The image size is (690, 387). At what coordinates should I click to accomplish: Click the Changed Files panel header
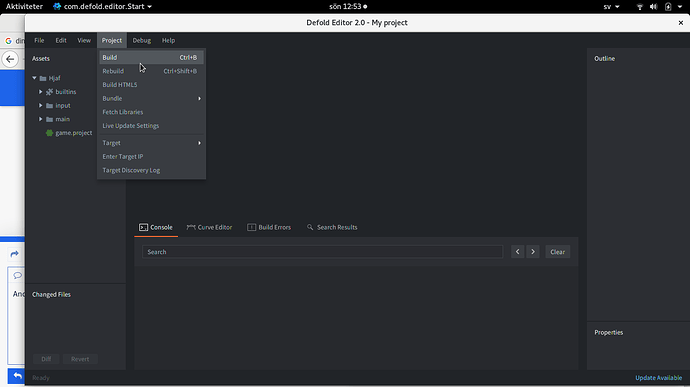click(51, 295)
